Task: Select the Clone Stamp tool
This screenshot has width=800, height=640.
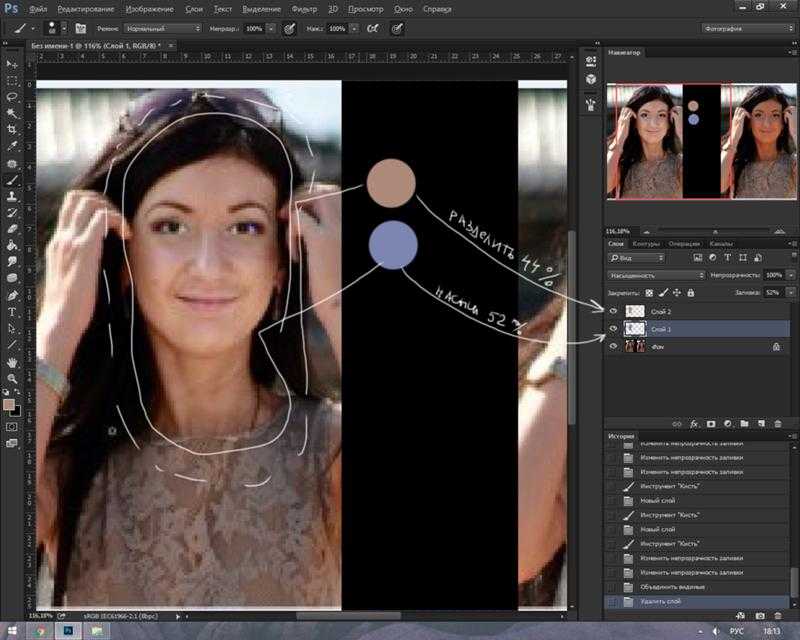Action: pyautogui.click(x=12, y=196)
